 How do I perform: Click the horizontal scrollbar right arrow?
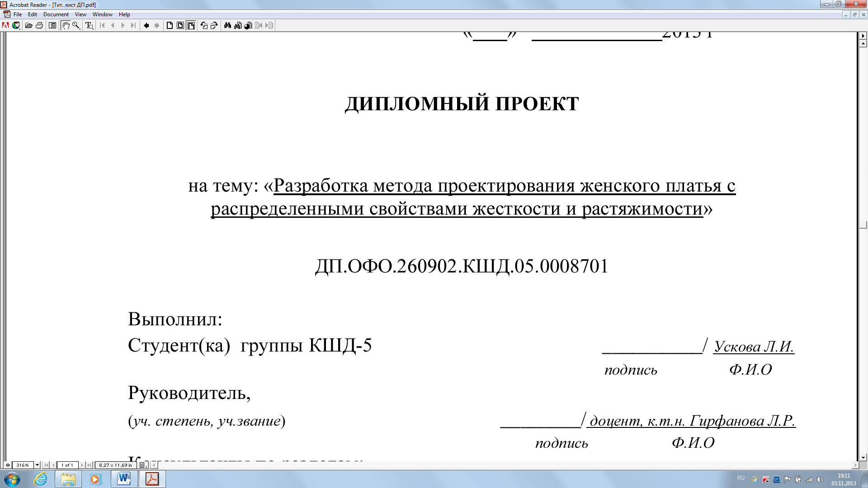[855, 465]
